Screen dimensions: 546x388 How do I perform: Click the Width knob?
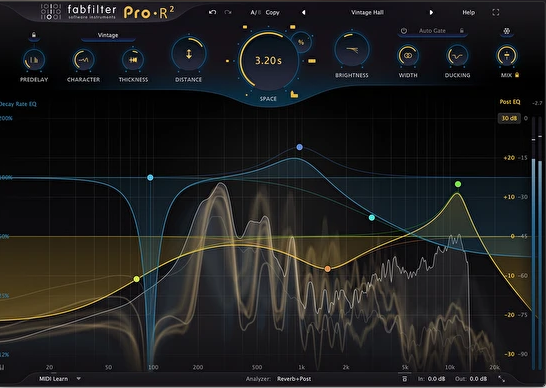408,56
